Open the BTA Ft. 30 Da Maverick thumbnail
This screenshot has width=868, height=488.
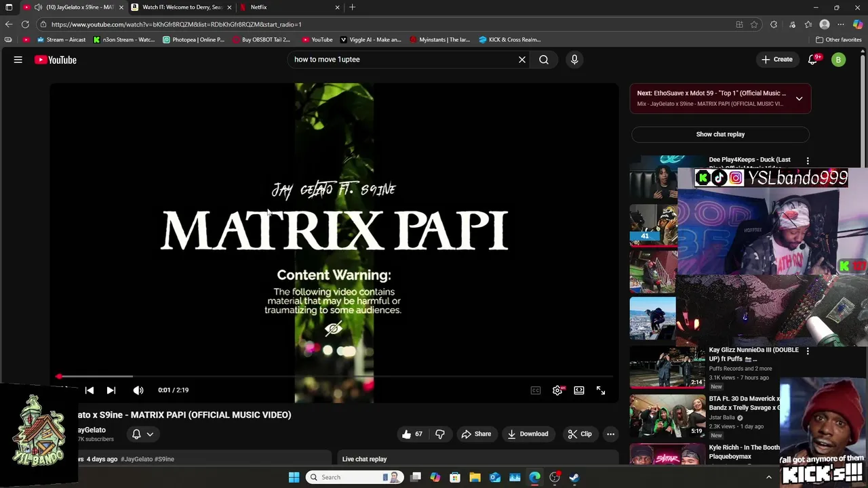[667, 415]
